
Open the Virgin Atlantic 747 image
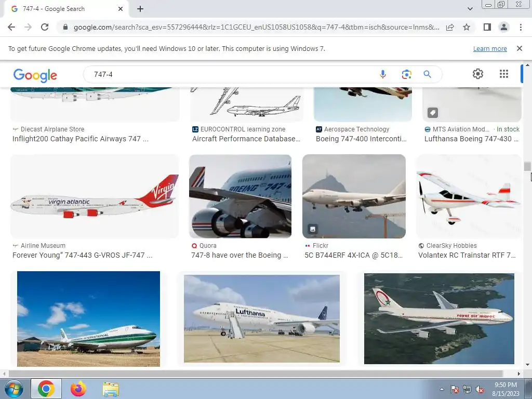click(95, 196)
